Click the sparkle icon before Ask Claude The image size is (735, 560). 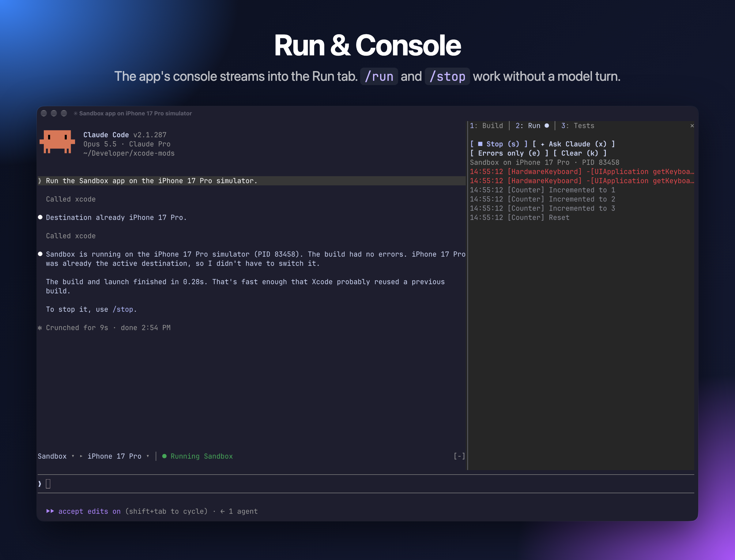click(x=542, y=144)
